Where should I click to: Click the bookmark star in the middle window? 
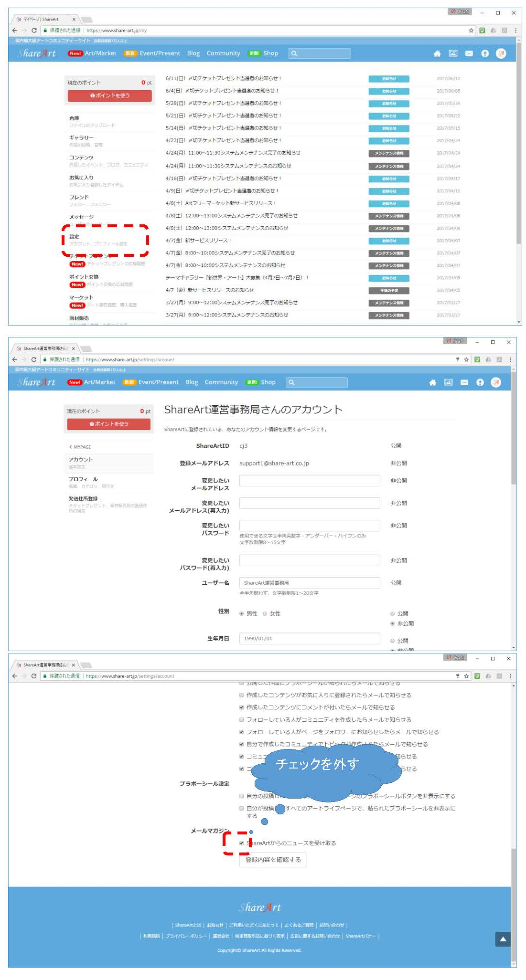coord(466,359)
